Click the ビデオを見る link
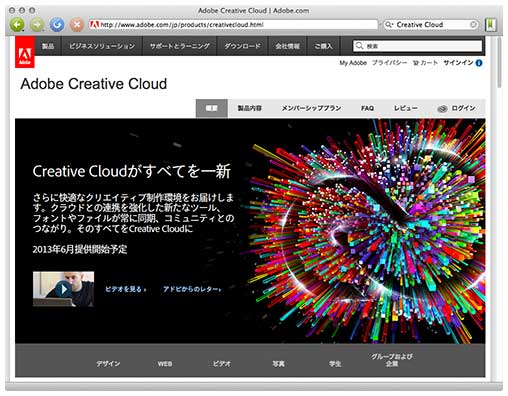508x396 pixels. (x=126, y=289)
